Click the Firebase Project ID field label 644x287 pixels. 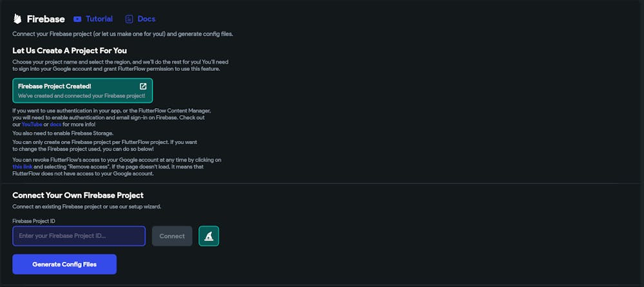click(33, 221)
